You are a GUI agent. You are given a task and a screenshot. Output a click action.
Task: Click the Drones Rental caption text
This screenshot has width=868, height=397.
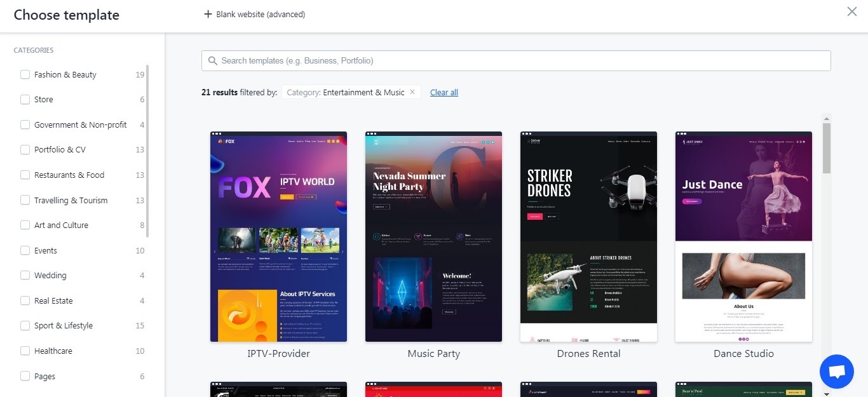588,353
